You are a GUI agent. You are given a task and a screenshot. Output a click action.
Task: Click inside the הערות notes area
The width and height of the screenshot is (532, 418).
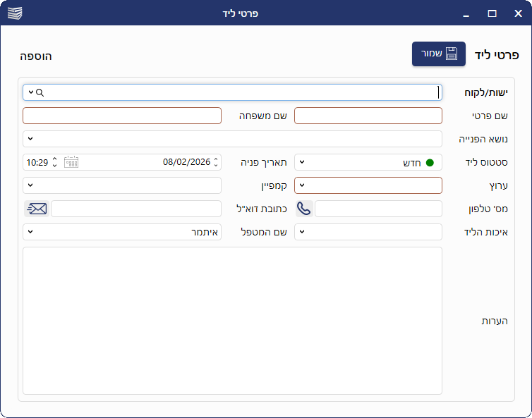[x=232, y=321]
